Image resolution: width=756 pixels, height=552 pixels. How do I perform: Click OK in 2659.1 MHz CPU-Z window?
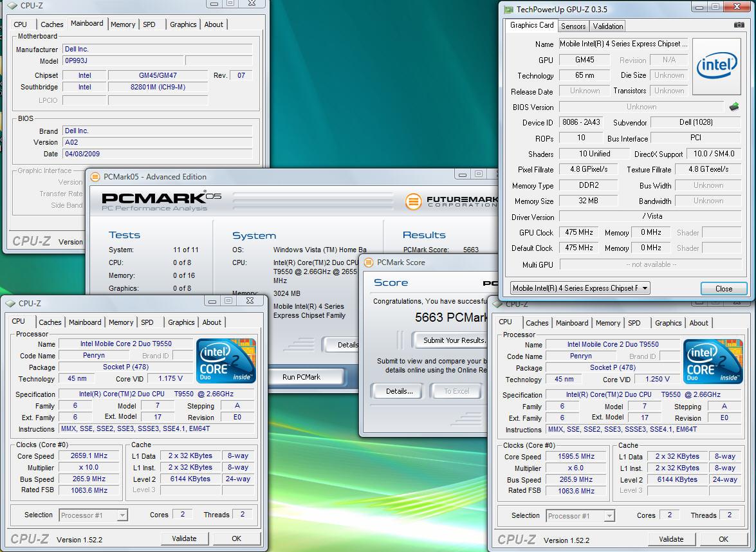click(x=236, y=538)
